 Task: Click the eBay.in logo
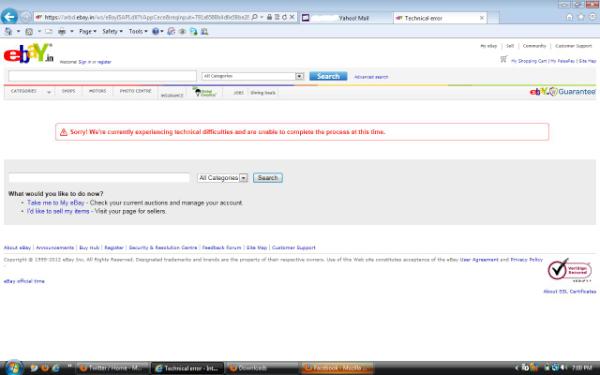(x=28, y=53)
